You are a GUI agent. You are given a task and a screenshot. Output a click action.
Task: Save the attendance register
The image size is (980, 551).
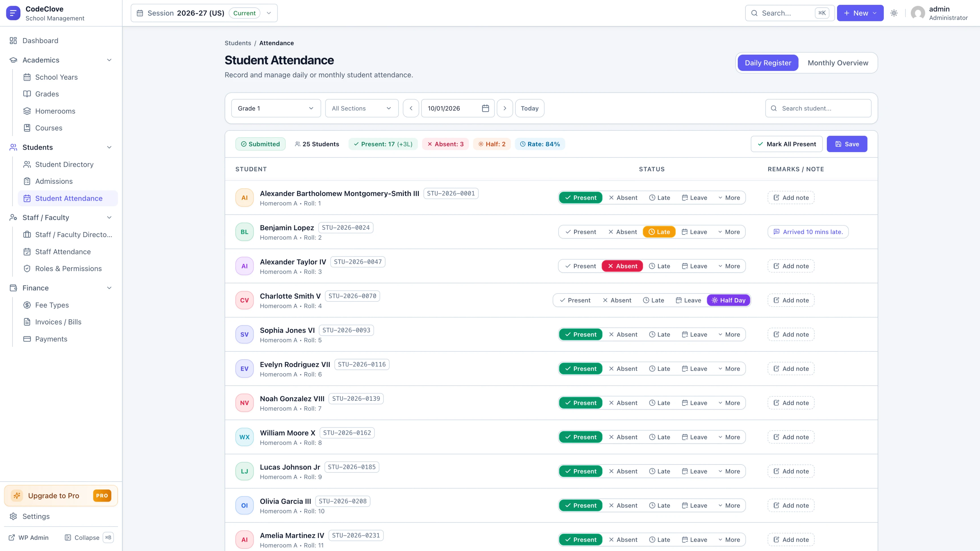click(847, 144)
